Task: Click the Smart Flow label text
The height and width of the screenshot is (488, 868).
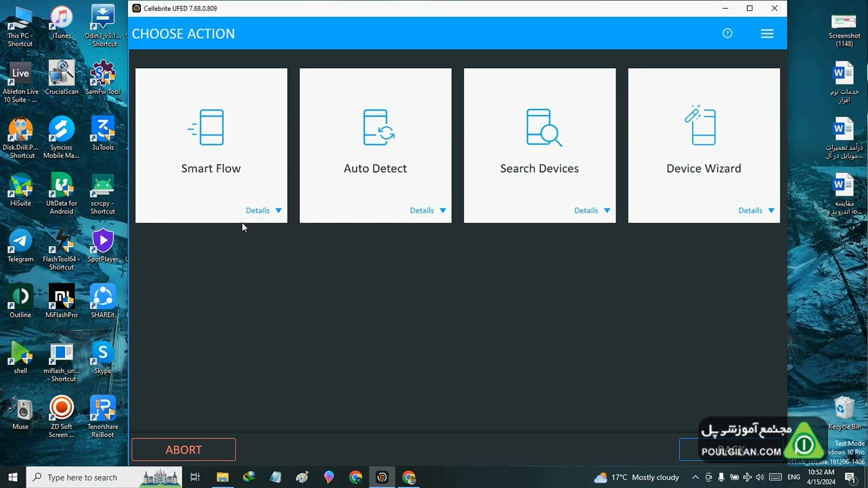Action: pos(211,168)
